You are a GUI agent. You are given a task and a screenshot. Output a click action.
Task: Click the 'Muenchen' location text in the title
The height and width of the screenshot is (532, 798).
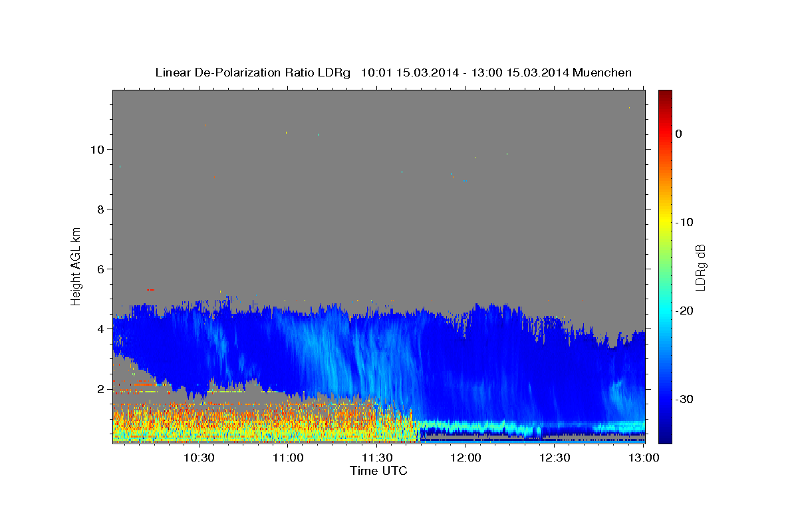tap(602, 72)
